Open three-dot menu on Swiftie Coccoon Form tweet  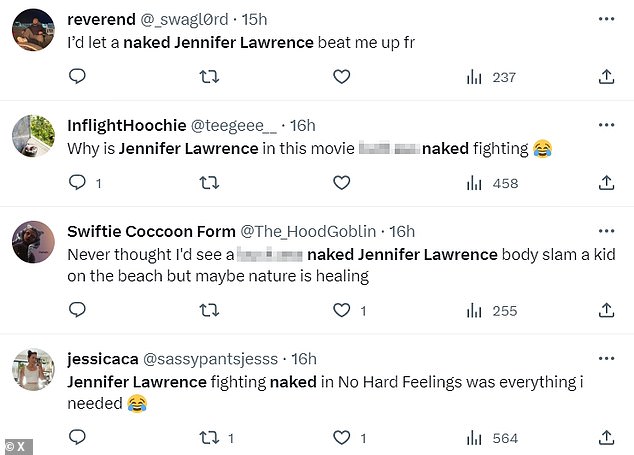[x=607, y=231]
